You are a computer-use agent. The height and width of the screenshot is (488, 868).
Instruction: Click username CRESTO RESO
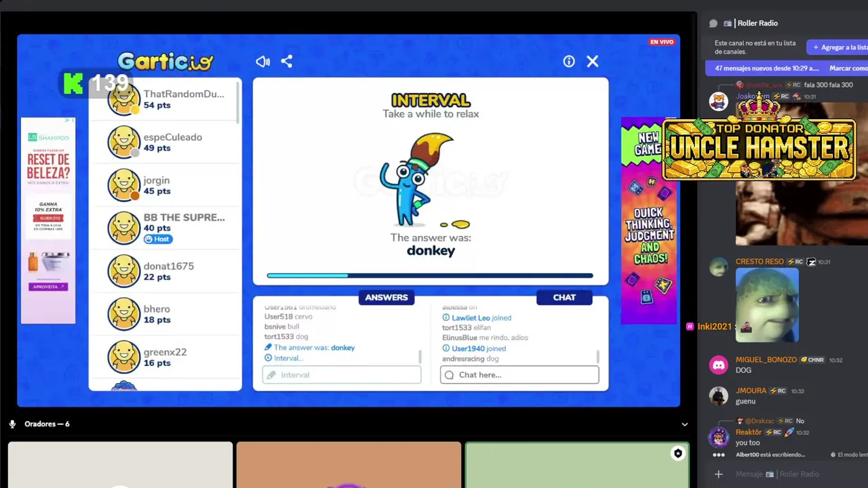click(759, 262)
